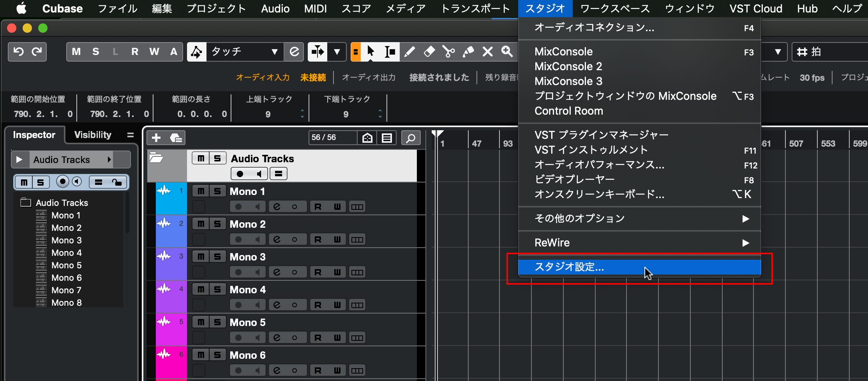This screenshot has width=868, height=381.
Task: Switch to the Visibility tab
Action: [x=93, y=135]
